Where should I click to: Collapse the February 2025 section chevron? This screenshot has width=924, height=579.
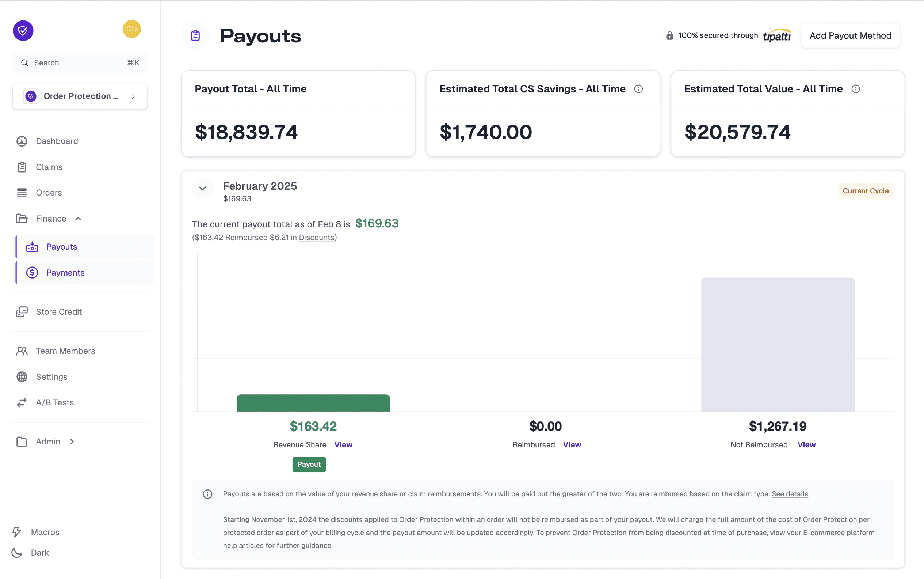[202, 188]
